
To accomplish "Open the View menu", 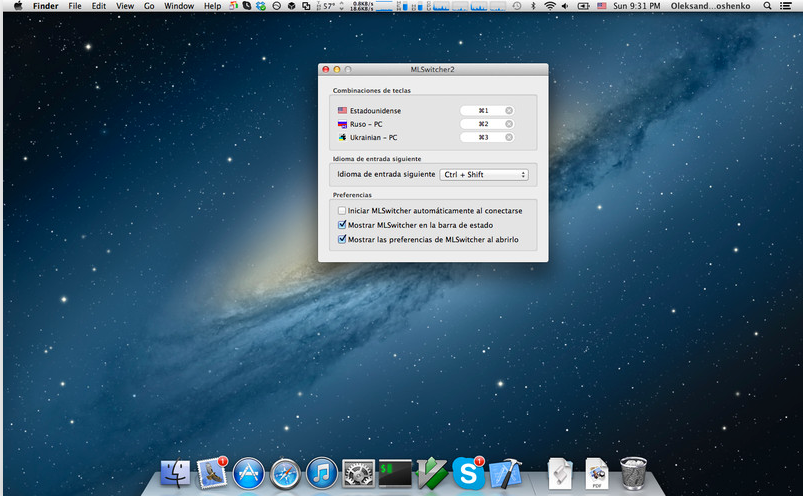I will tap(124, 6).
